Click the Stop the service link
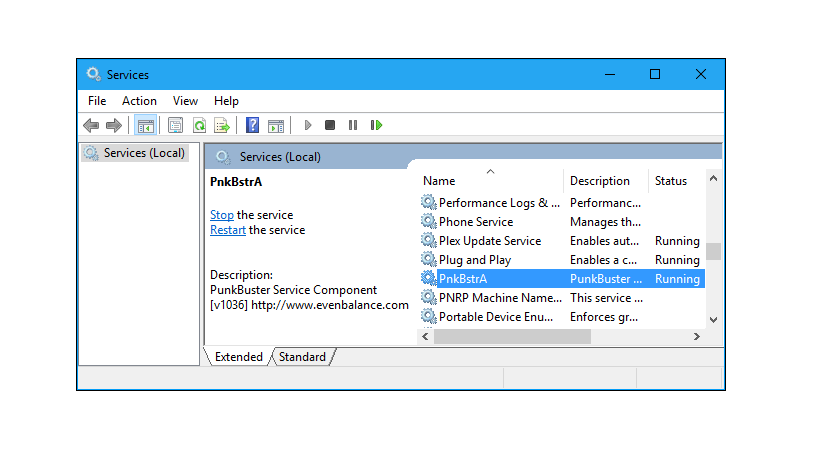This screenshot has height=451, width=835. [x=222, y=215]
